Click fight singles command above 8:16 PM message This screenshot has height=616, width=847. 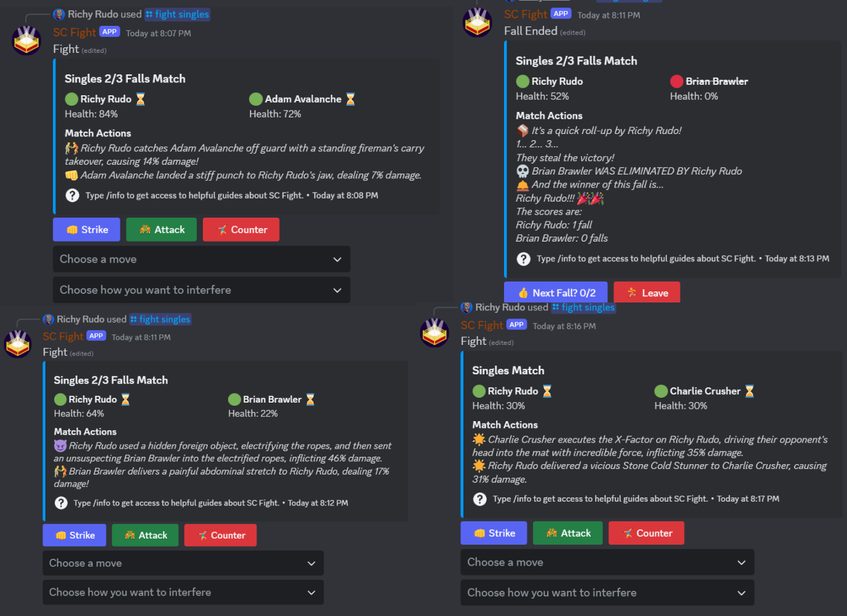[x=583, y=307]
